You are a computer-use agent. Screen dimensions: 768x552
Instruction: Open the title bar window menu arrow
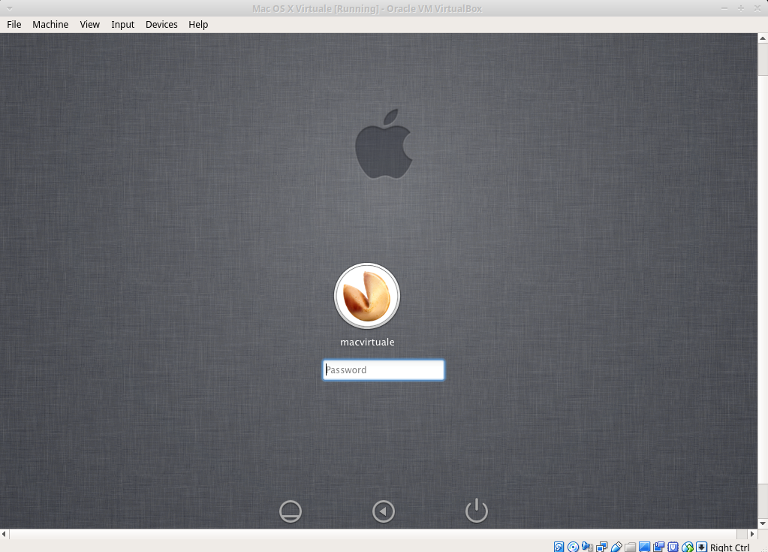[x=9, y=8]
